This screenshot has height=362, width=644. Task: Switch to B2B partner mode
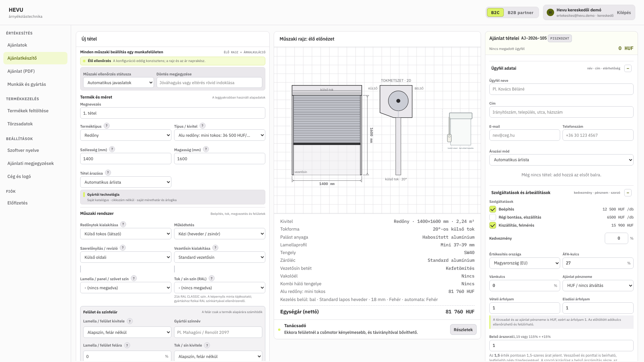pos(520,13)
